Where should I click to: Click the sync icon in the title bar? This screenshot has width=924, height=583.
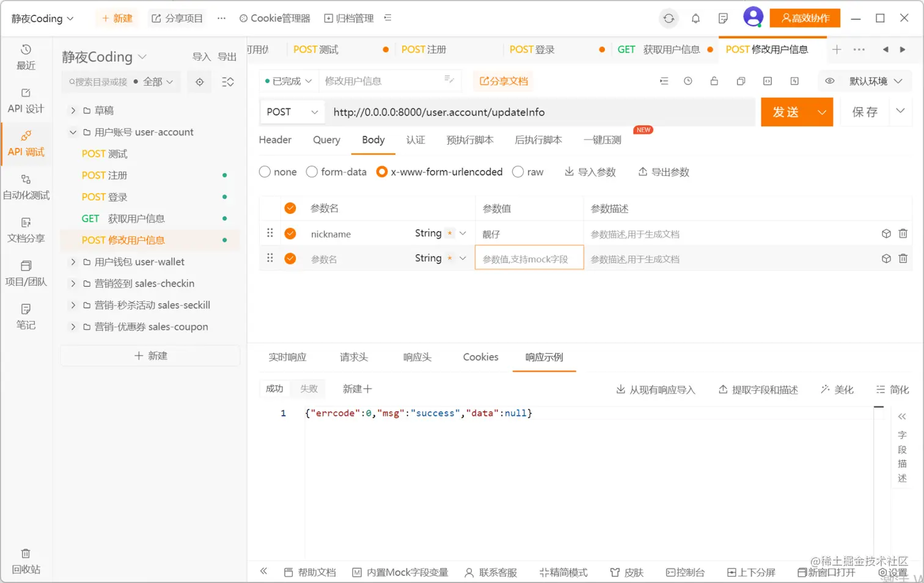pos(669,18)
